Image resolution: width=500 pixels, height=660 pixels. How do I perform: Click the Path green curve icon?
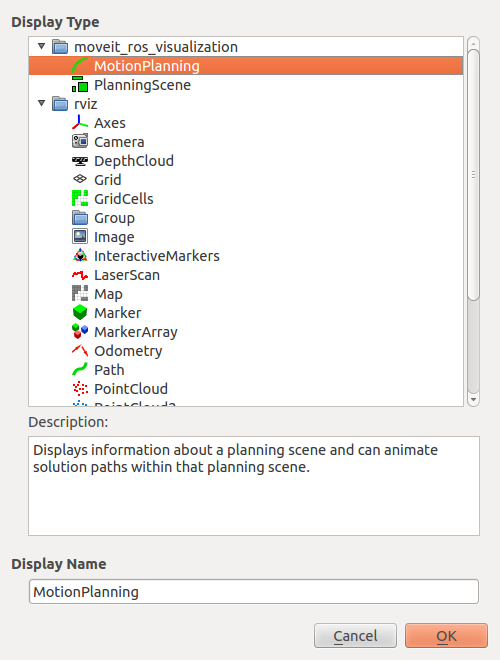80,369
